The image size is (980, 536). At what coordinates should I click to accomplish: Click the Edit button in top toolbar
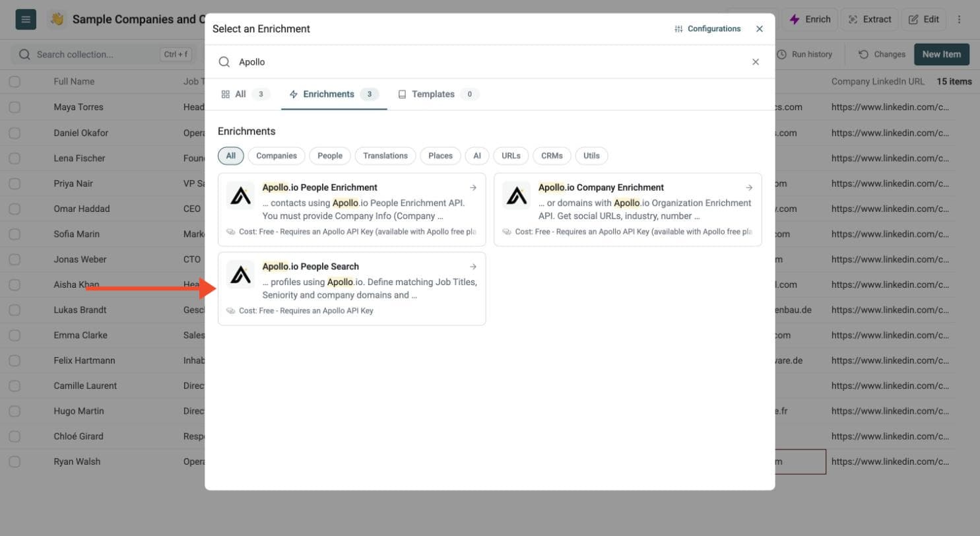pyautogui.click(x=924, y=19)
